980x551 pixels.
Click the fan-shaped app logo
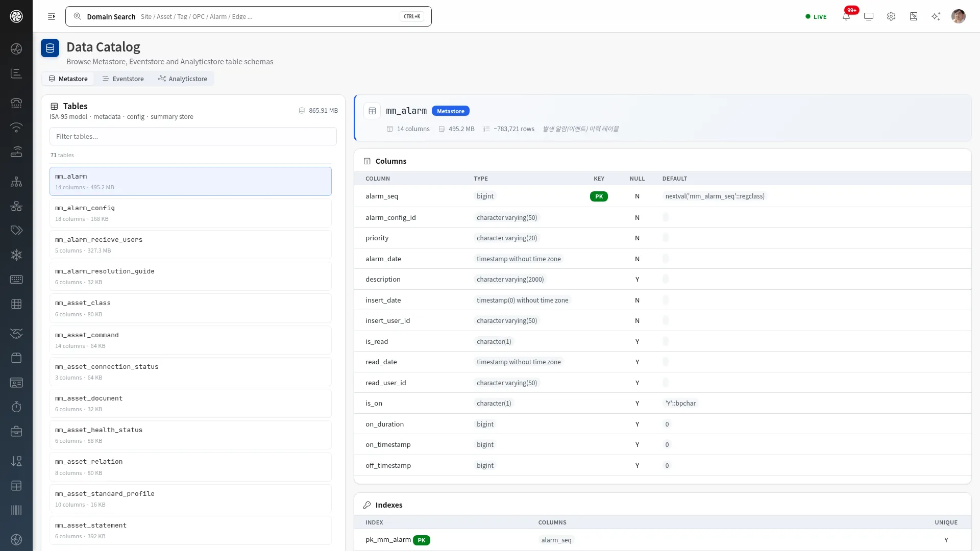click(16, 16)
